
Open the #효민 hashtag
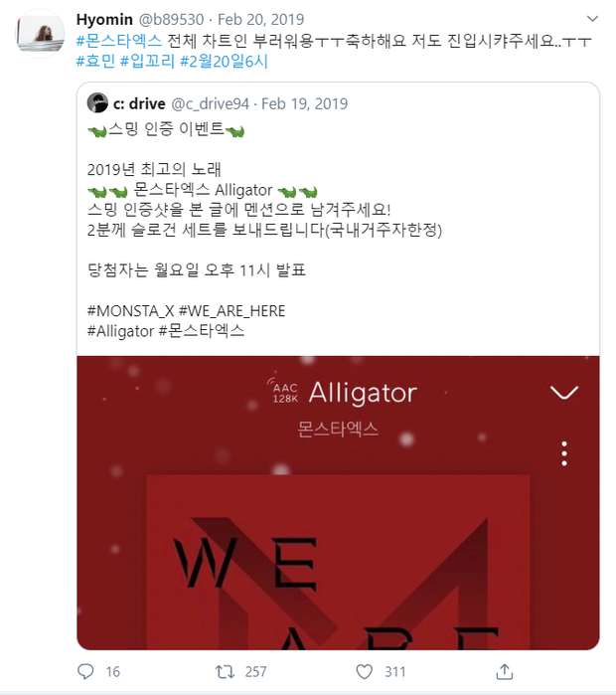tap(95, 61)
